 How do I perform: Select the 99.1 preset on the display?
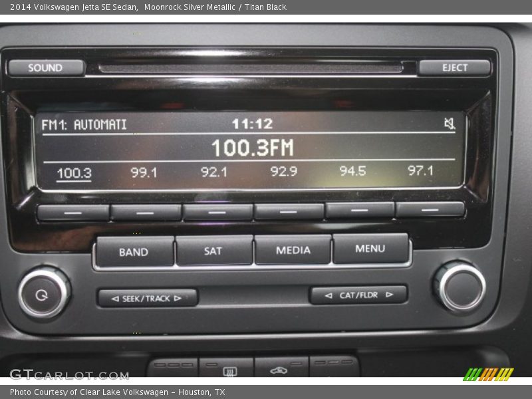point(144,172)
